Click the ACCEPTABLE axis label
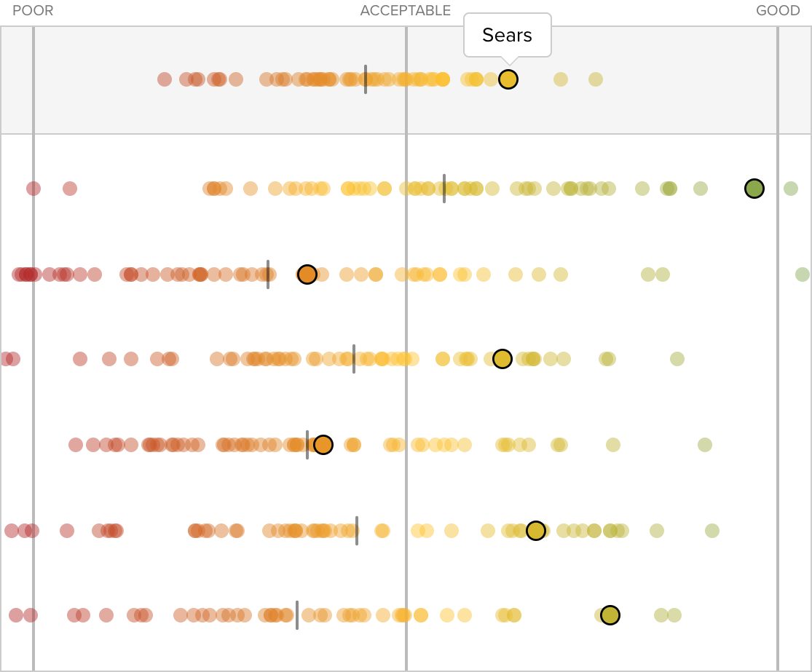This screenshot has width=812, height=672. [x=406, y=11]
